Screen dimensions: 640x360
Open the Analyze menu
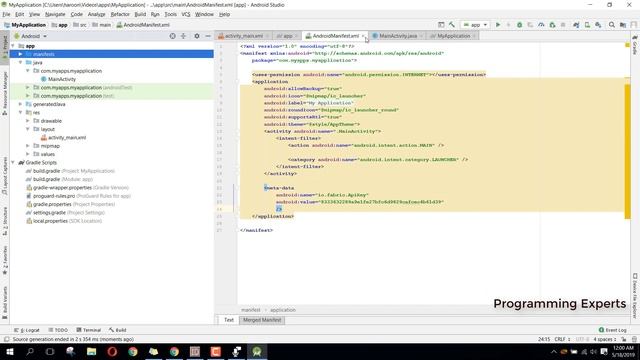tap(96, 14)
